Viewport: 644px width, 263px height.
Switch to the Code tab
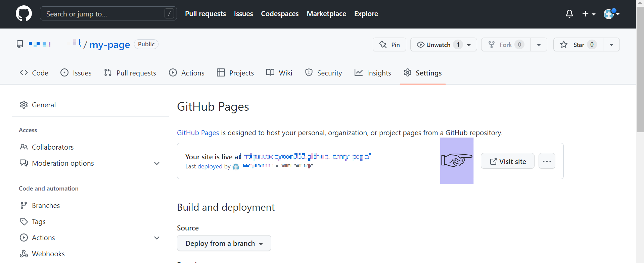click(34, 73)
